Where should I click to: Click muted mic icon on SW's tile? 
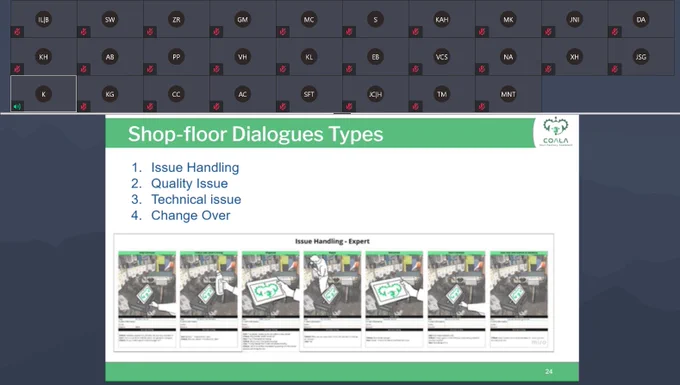pyautogui.click(x=84, y=32)
